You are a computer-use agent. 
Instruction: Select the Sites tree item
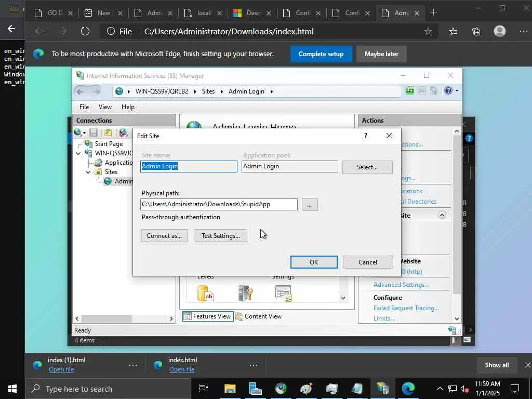point(107,172)
